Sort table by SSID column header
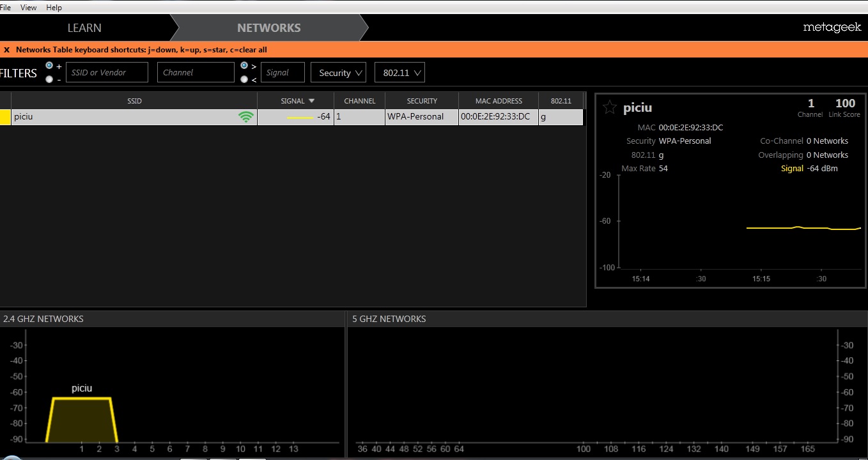 coord(134,101)
